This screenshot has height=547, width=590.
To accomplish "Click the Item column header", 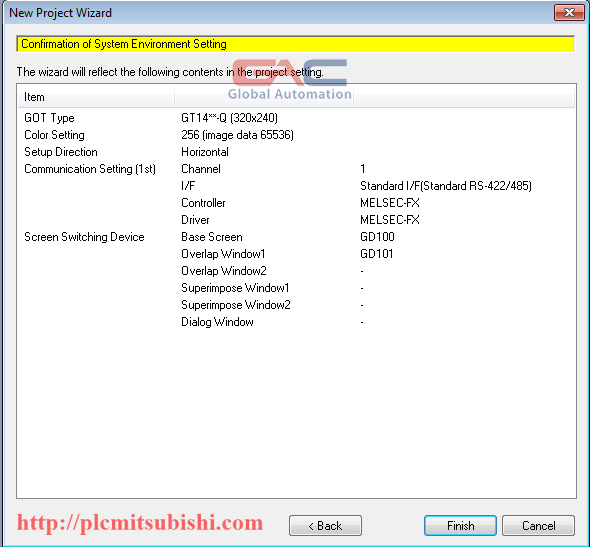I will pyautogui.click(x=96, y=97).
